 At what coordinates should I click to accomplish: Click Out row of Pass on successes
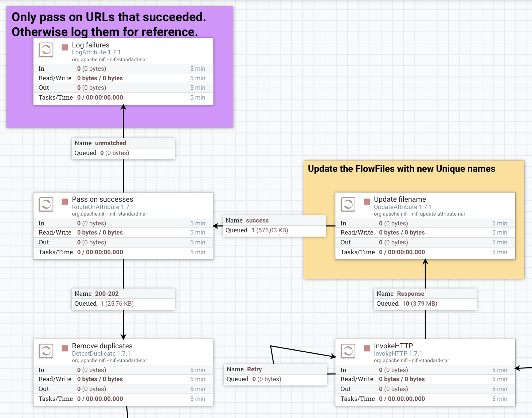(123, 242)
